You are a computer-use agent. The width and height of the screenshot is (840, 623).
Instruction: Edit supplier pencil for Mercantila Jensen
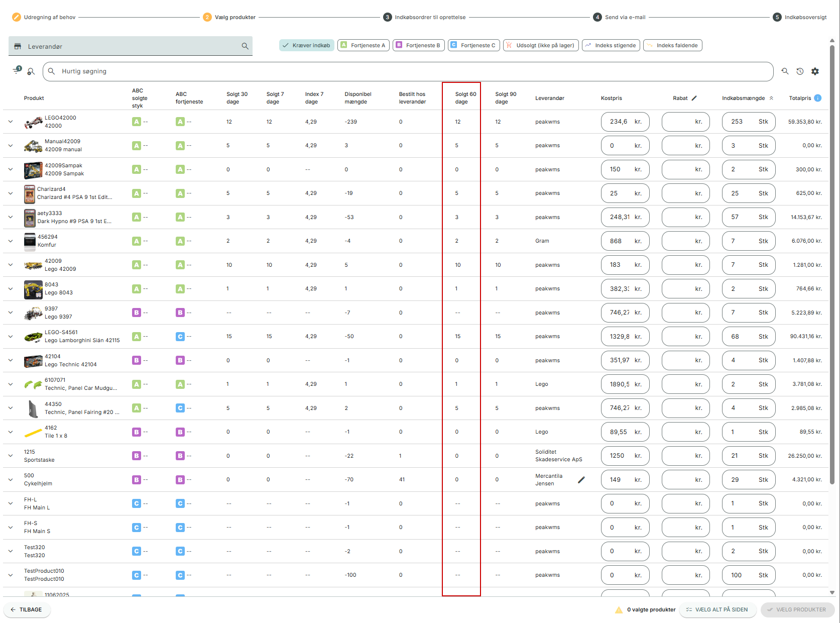(581, 480)
